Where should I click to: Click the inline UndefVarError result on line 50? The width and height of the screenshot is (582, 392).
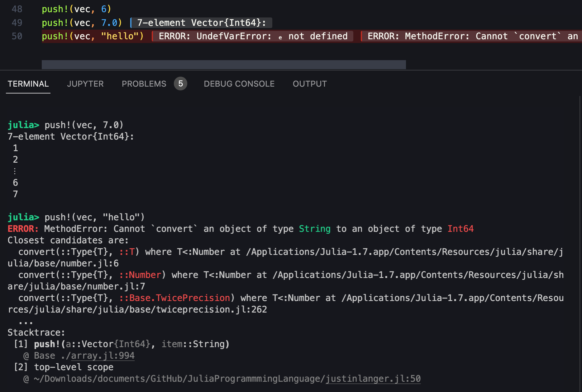tap(253, 36)
